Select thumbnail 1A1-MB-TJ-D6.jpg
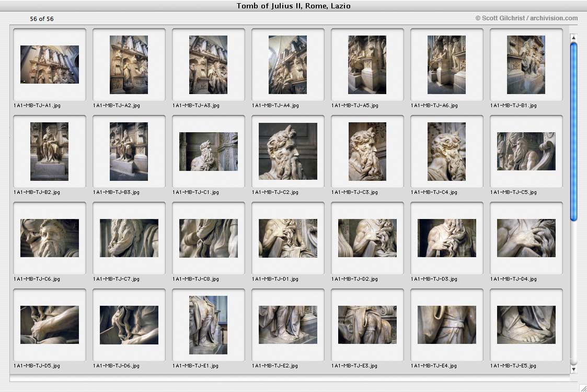Viewport: 587px width, 392px height. point(129,325)
